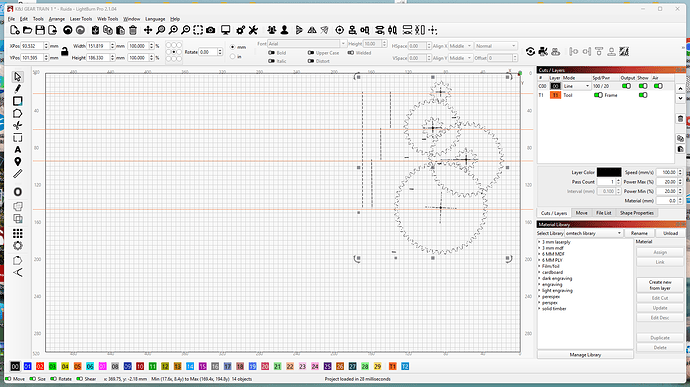Screen dimensions: 690x387
Task: Open the Circular Array tool
Action: coord(18,246)
